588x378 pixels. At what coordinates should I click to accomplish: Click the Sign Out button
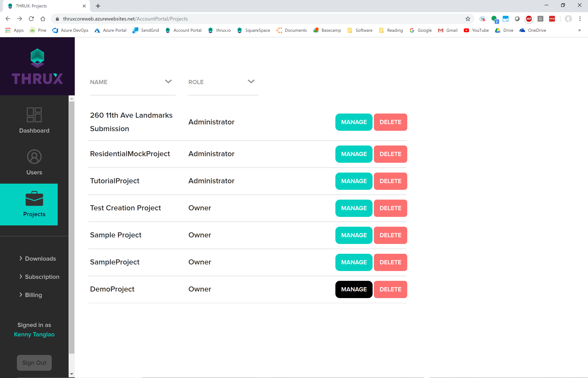34,363
